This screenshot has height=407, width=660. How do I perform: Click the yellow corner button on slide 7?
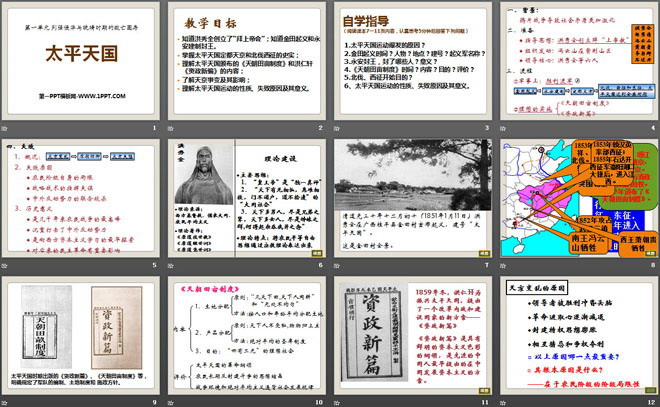pos(484,253)
